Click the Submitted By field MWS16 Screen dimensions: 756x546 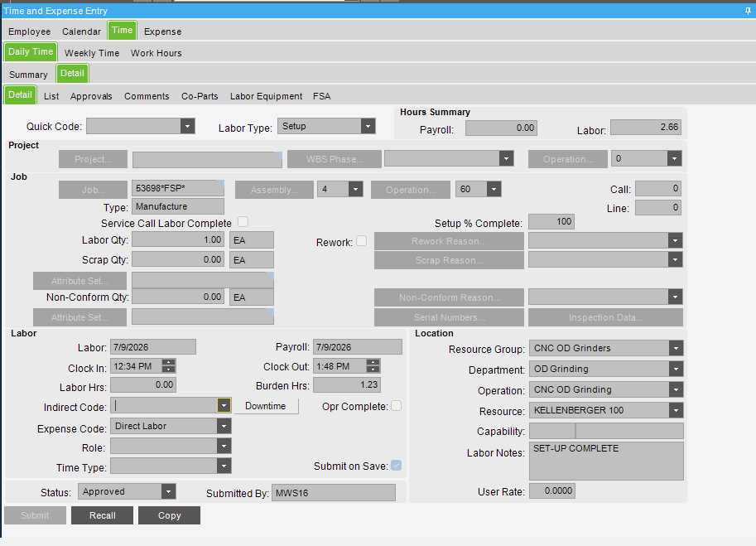tap(333, 493)
